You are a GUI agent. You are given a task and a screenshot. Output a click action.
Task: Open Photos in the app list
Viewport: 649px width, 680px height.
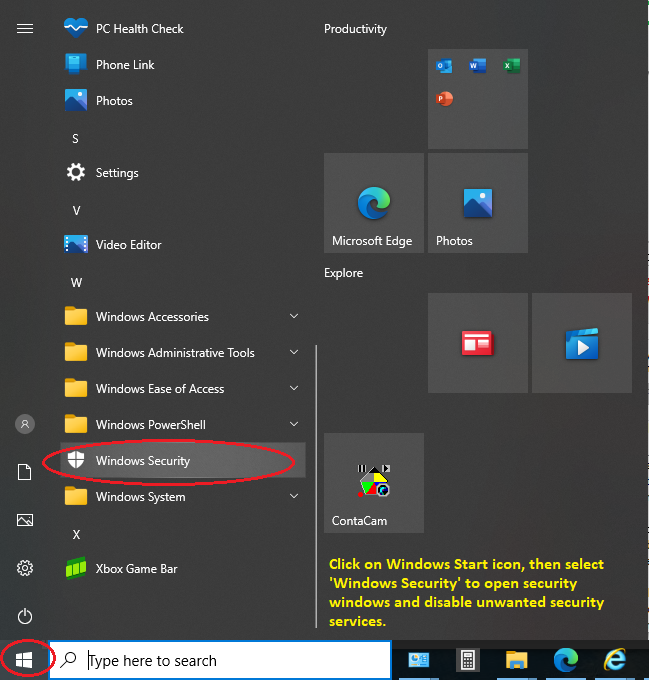[x=183, y=101]
